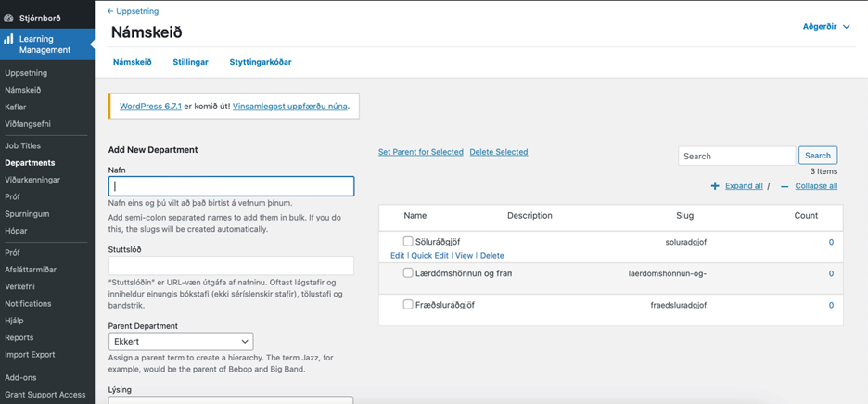Open the Parent Department dropdown showing Ekkert
Image resolution: width=868 pixels, height=404 pixels.
tap(181, 342)
